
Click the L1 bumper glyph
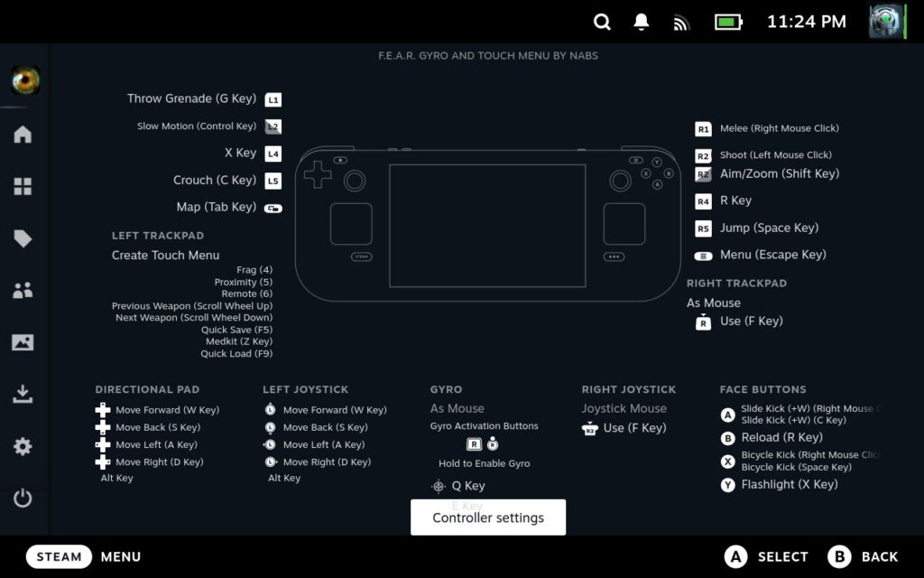[273, 99]
